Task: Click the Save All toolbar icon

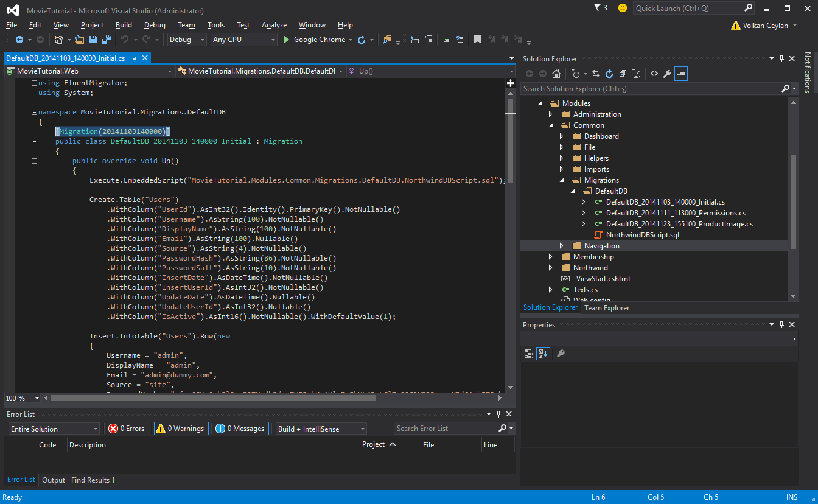Action: pyautogui.click(x=107, y=40)
